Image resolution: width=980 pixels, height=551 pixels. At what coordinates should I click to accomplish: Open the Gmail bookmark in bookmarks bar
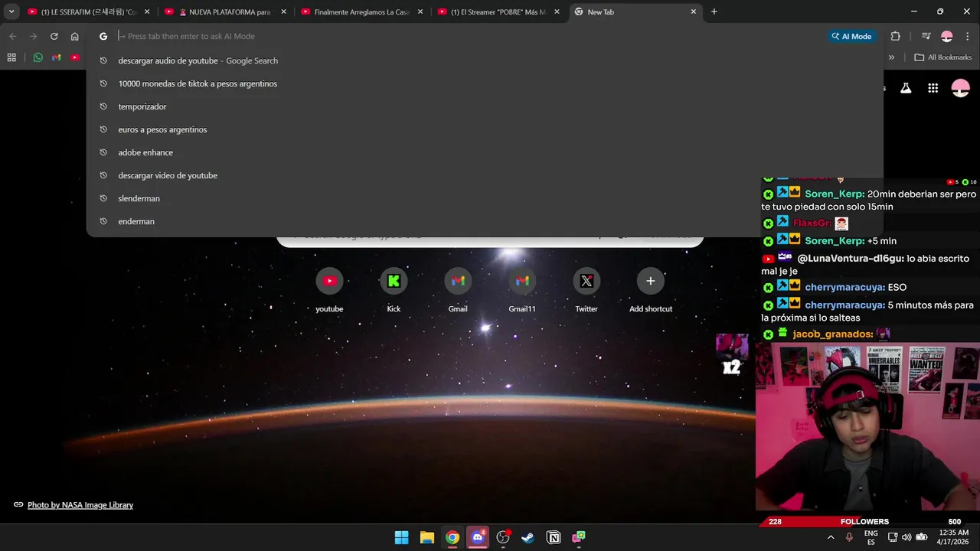(56, 57)
